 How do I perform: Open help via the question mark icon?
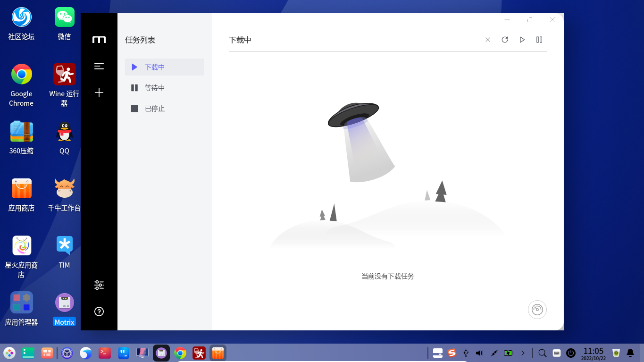point(99,311)
